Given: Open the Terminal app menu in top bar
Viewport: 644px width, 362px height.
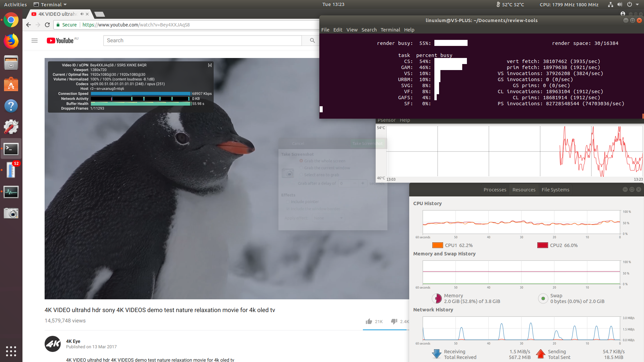Looking at the screenshot, I should tap(50, 5).
